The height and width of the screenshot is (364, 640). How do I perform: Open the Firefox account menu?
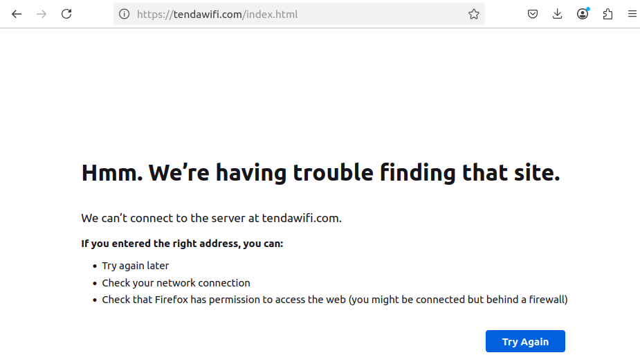tap(583, 14)
